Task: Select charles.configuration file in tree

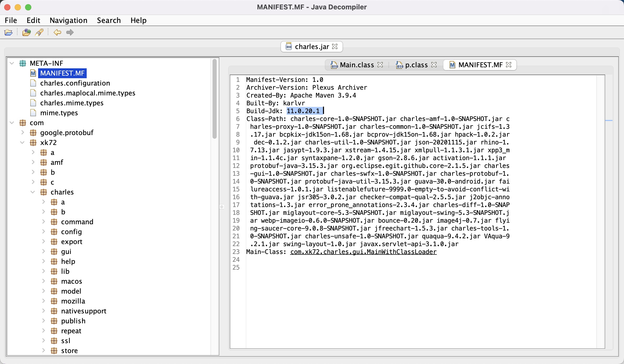Action: [75, 83]
